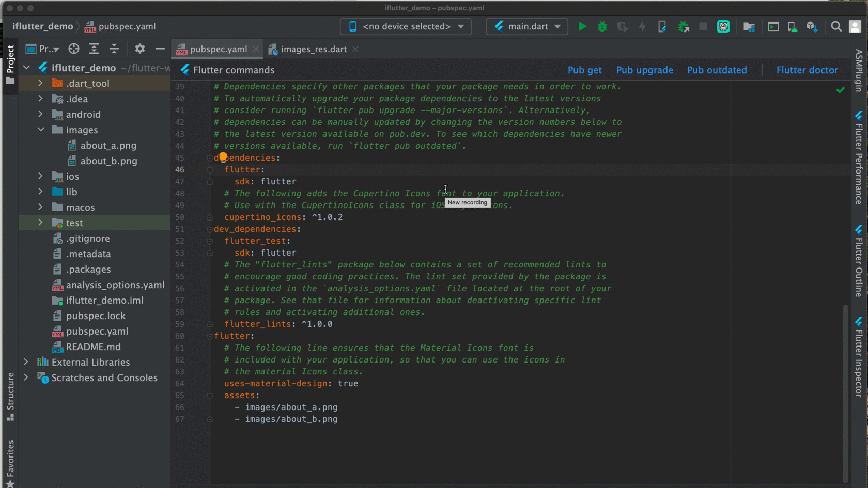868x488 pixels.
Task: Open the Favorites tool window tab
Action: (x=10, y=463)
